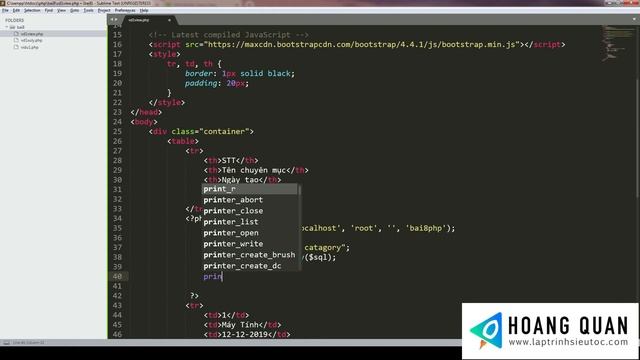640x360 pixels.
Task: Click the 'catagory";' text on line 37
Action: pyautogui.click(x=327, y=247)
